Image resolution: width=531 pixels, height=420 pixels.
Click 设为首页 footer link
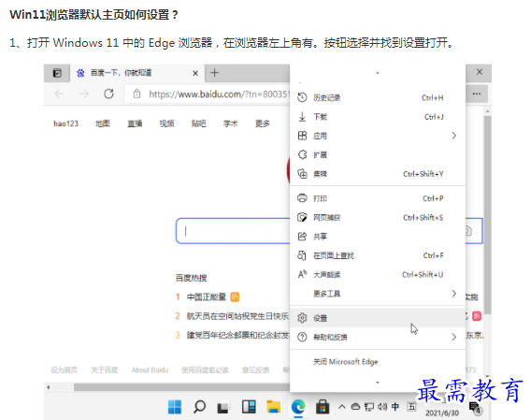pyautogui.click(x=65, y=369)
